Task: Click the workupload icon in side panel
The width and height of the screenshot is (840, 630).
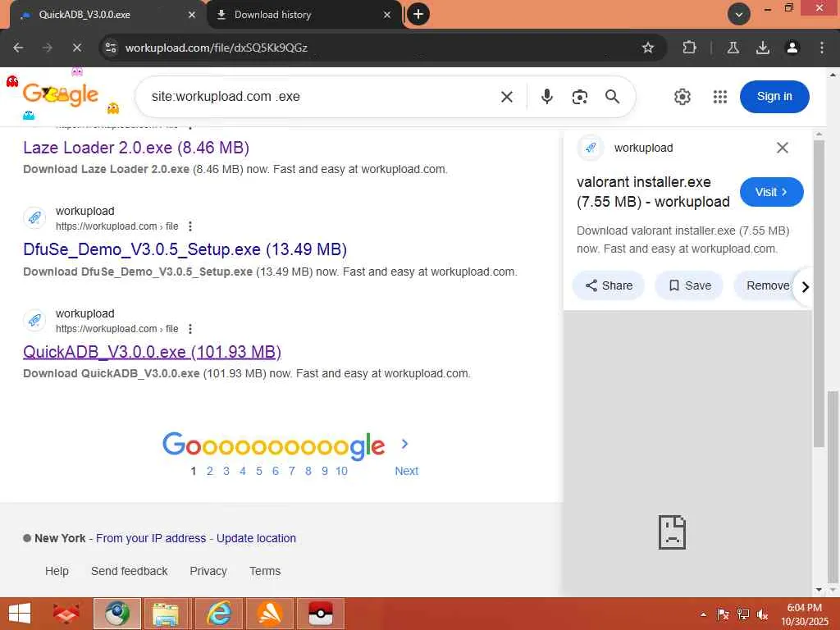Action: 591,148
